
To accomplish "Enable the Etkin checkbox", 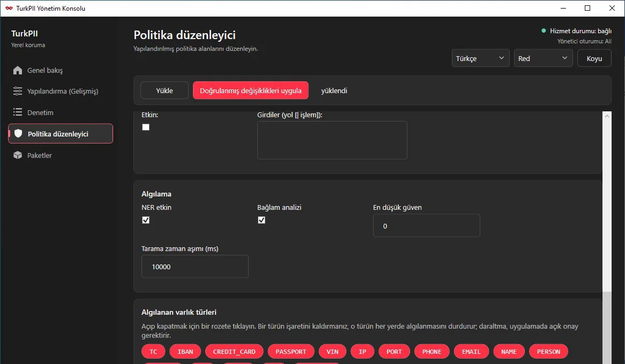I will [146, 127].
